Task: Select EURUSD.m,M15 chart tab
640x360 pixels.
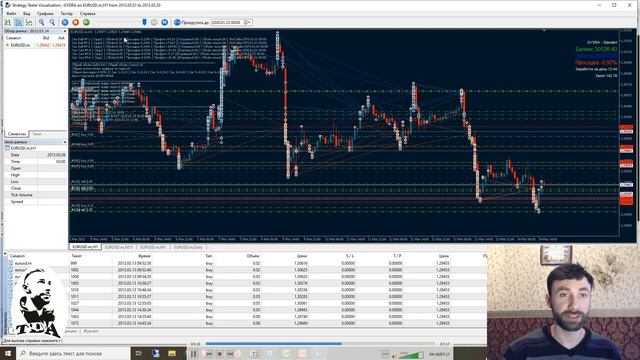Action: tap(119, 247)
